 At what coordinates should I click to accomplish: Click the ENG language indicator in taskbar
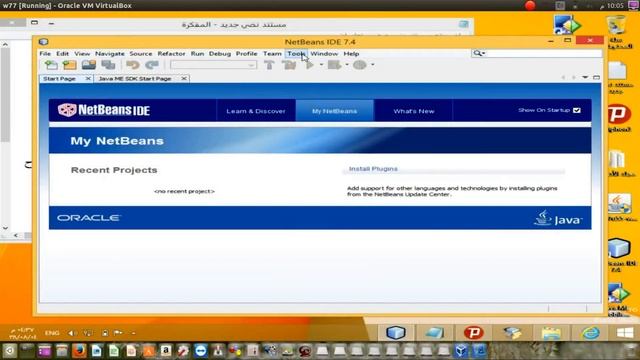point(52,333)
